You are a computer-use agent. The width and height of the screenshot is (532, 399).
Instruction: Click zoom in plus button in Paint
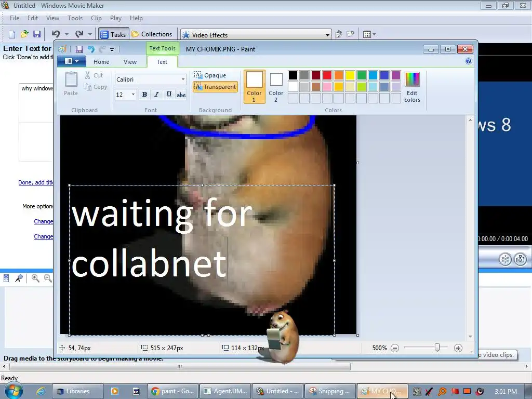[x=458, y=348]
